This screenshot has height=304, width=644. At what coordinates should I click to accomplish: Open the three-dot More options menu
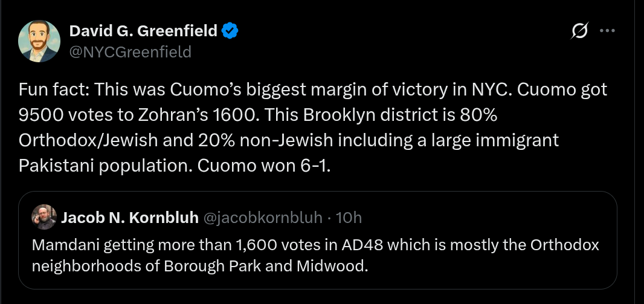607,31
